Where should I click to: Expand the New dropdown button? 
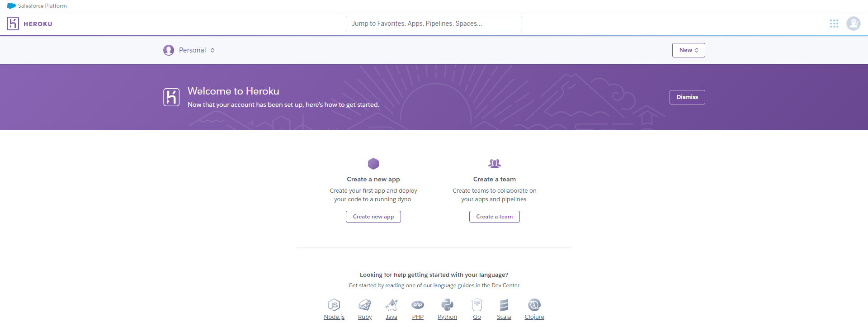[688, 50]
